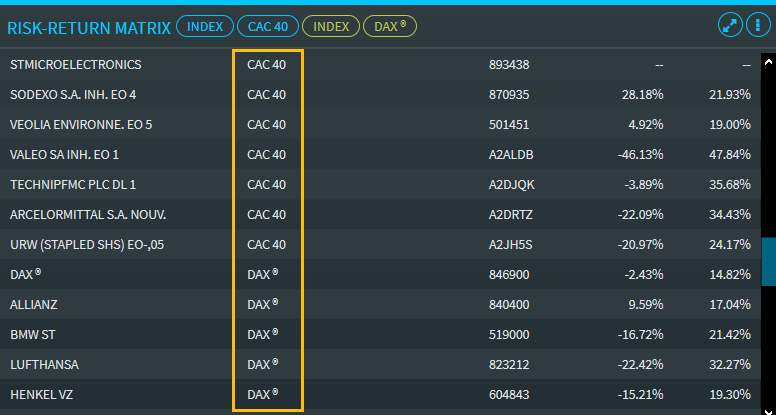The height and width of the screenshot is (415, 776).
Task: Open the ALLIANZ instrument row
Action: point(34,305)
